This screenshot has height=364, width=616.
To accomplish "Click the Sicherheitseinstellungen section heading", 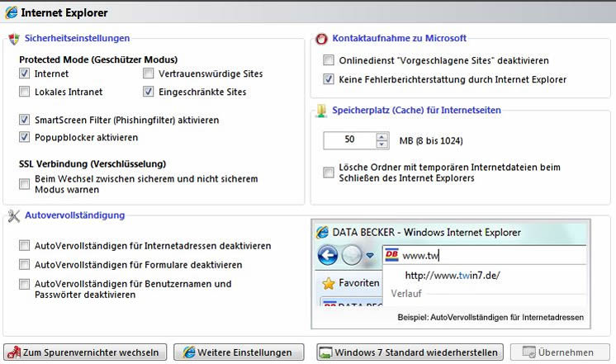I will coord(77,39).
